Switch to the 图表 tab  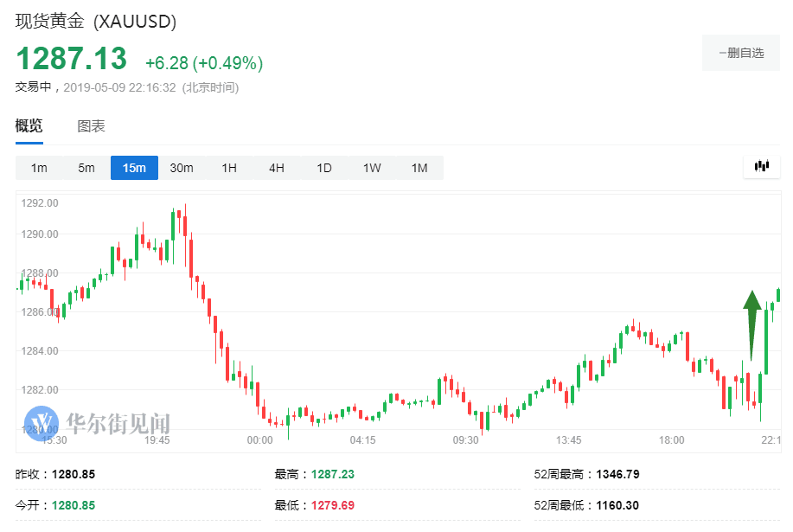(91, 126)
